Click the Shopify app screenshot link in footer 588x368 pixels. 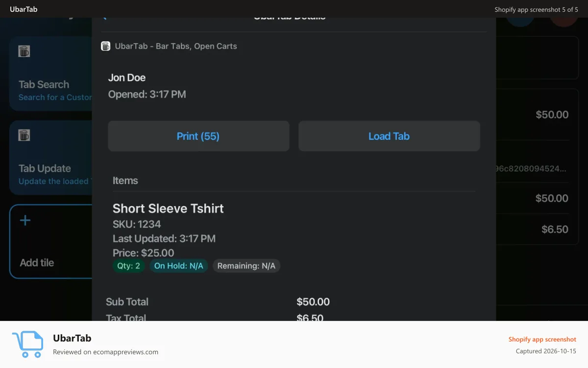[542, 339]
